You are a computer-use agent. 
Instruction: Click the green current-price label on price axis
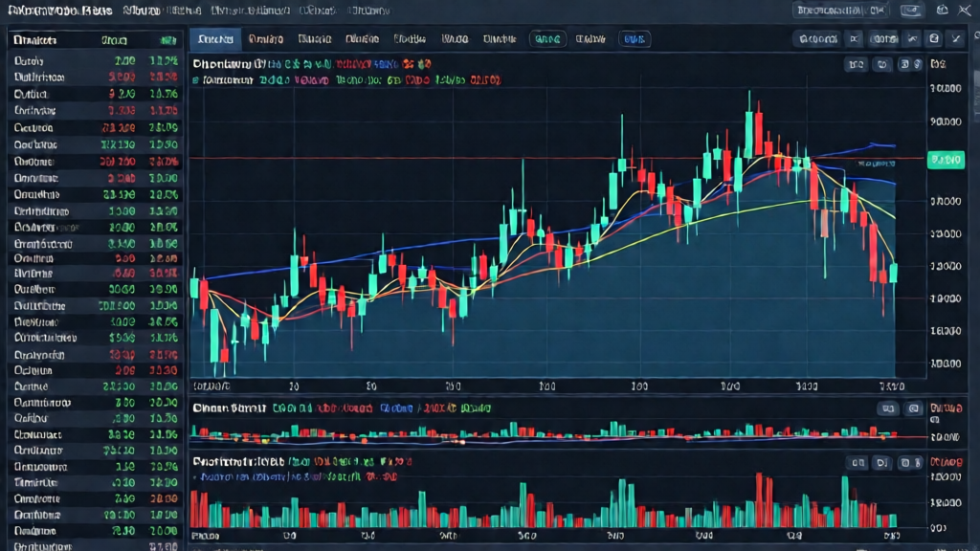[x=946, y=160]
